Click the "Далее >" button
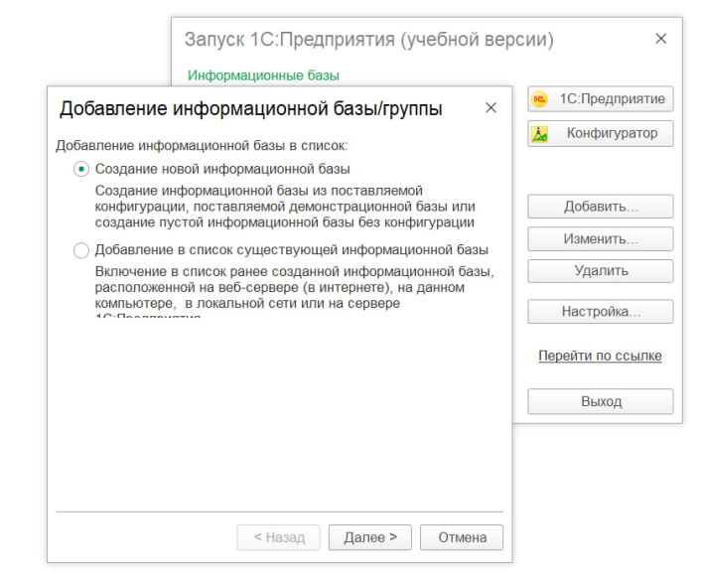702x588 pixels. tap(369, 537)
